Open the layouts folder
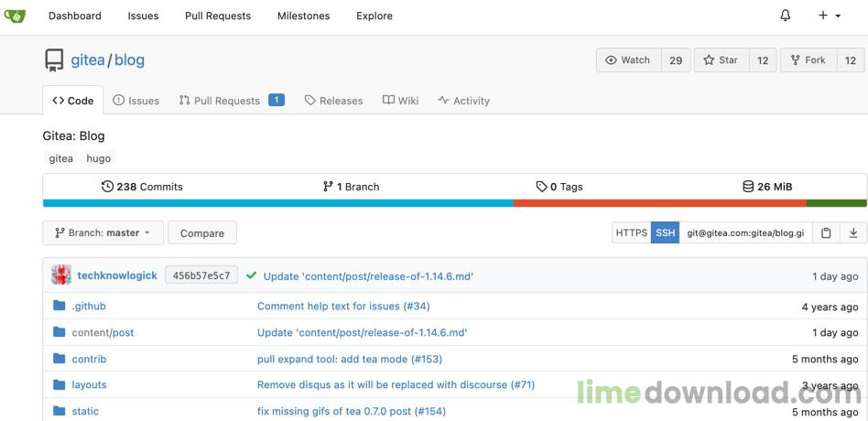The width and height of the screenshot is (868, 421). click(x=89, y=385)
